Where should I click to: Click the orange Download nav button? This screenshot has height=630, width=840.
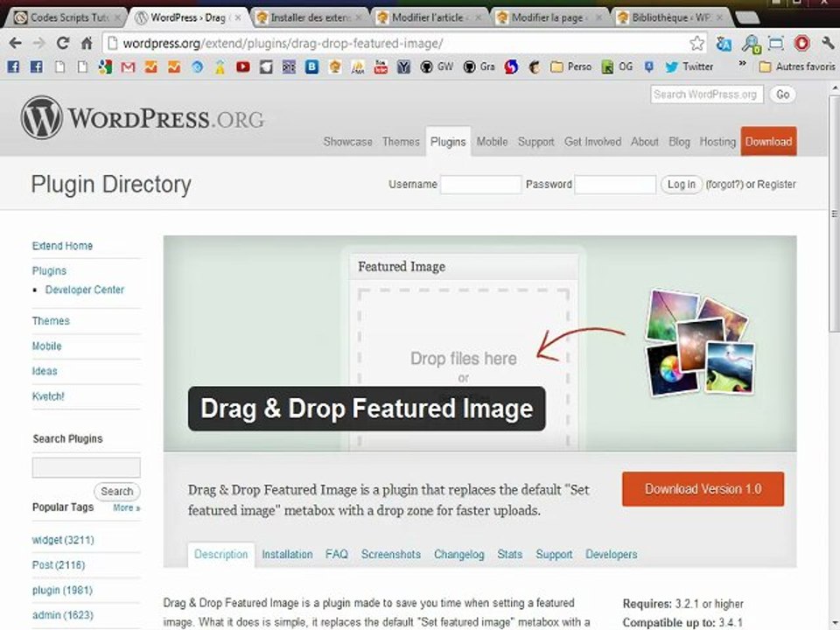point(769,142)
